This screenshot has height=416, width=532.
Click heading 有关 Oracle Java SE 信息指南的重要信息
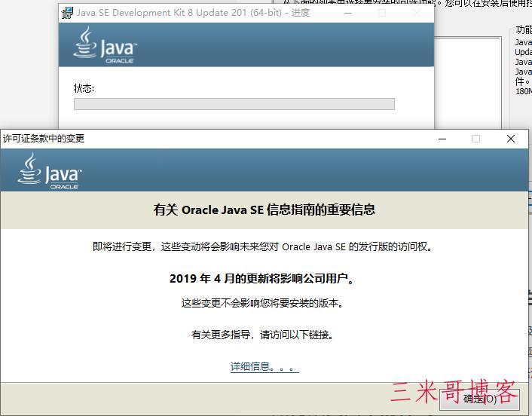264,210
